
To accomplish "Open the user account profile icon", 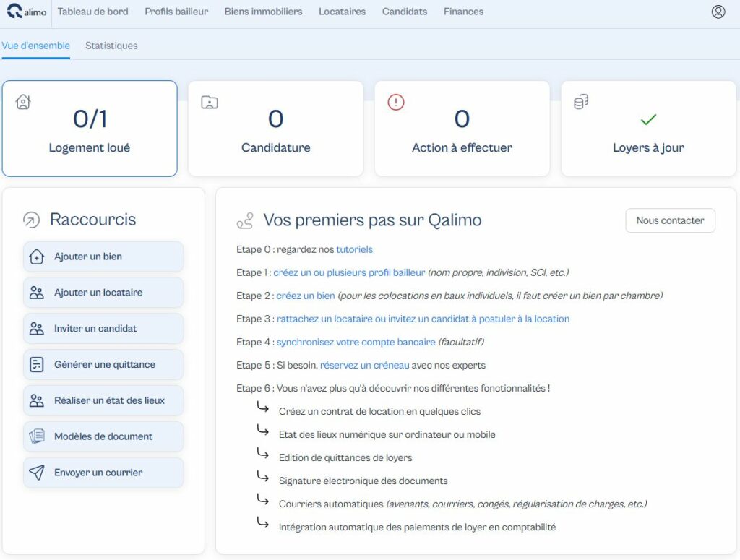I will (718, 12).
